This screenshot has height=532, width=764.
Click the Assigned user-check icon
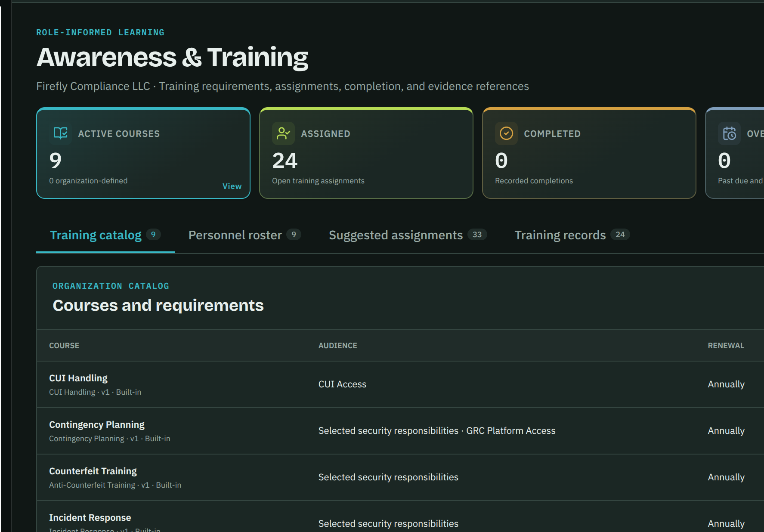283,133
